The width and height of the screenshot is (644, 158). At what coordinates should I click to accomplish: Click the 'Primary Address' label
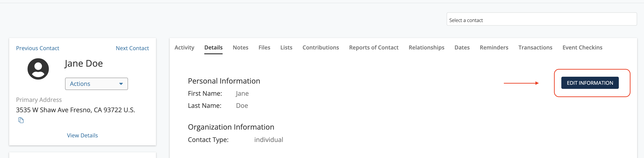(x=39, y=100)
